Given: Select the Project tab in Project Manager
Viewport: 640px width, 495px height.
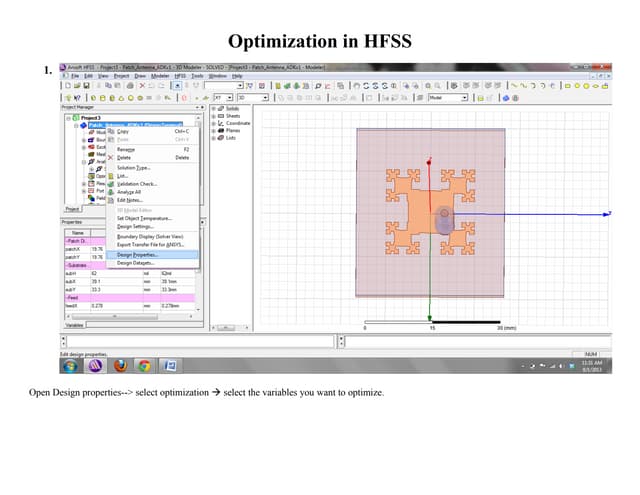Looking at the screenshot, I should (x=73, y=208).
